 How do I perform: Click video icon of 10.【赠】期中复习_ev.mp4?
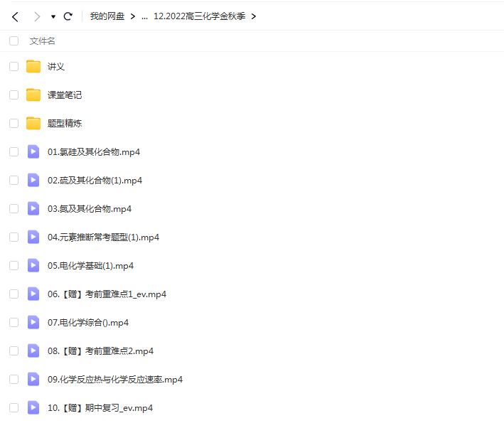click(x=33, y=407)
